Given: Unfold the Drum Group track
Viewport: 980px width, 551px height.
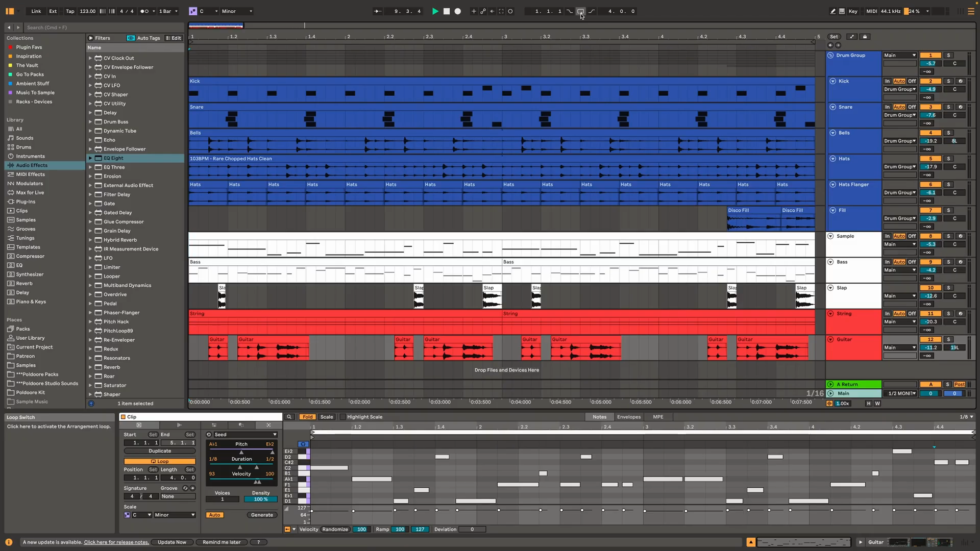Looking at the screenshot, I should click(x=830, y=55).
